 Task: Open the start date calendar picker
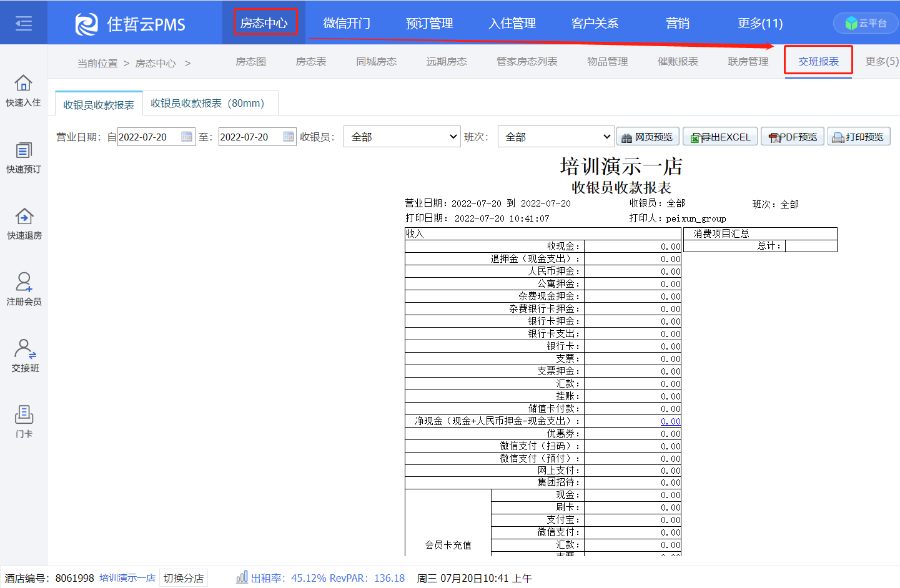[187, 137]
